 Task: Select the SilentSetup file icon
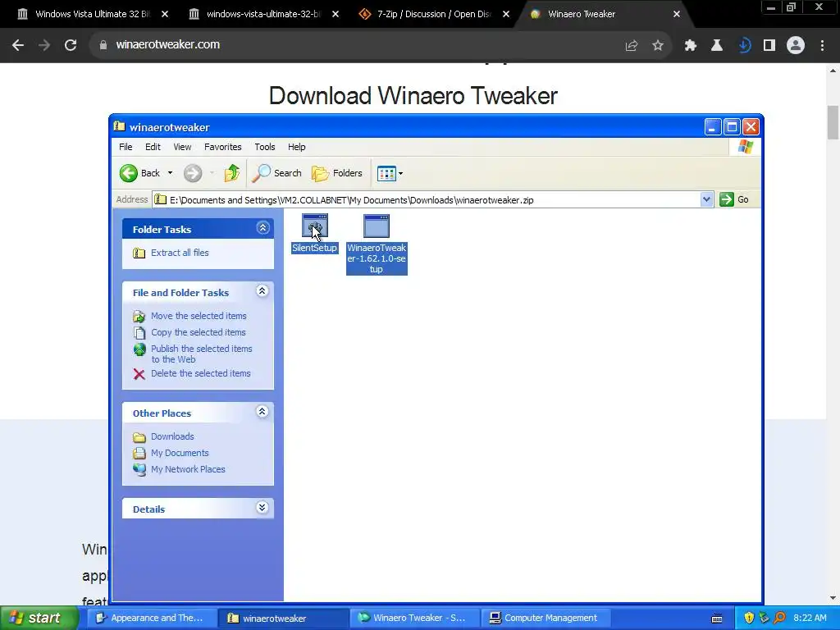coord(314,226)
